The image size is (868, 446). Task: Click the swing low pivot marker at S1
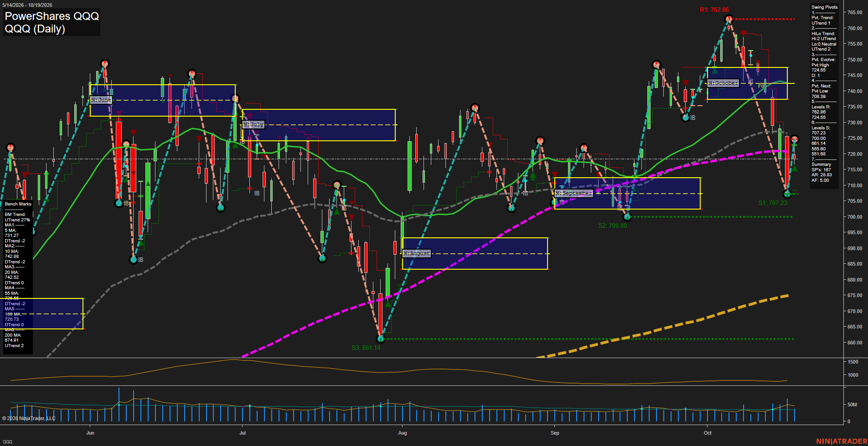click(787, 194)
